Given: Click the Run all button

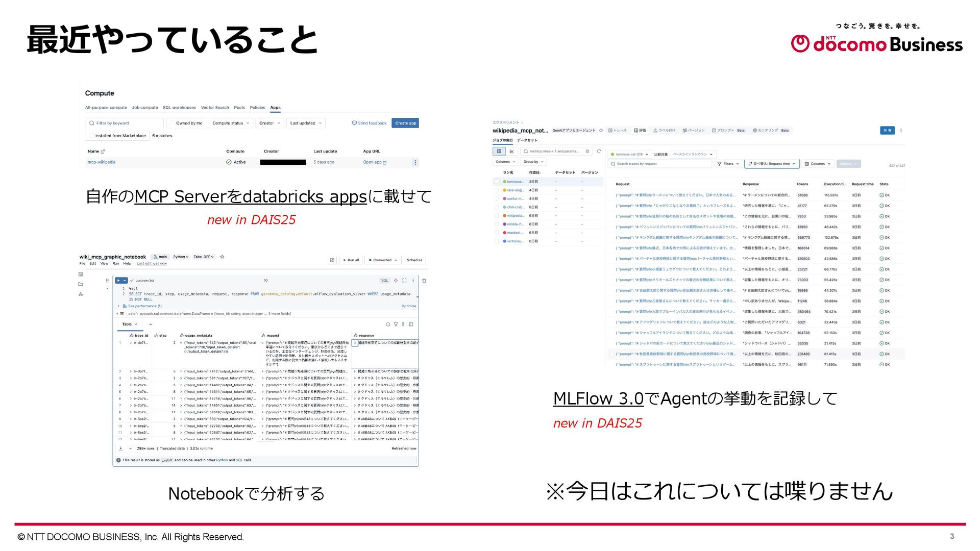Looking at the screenshot, I should 351,260.
